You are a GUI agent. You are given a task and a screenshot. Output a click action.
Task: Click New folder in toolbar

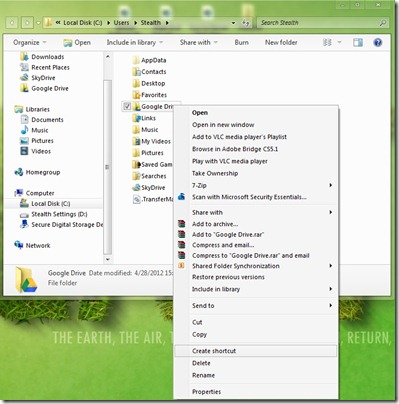click(x=281, y=42)
